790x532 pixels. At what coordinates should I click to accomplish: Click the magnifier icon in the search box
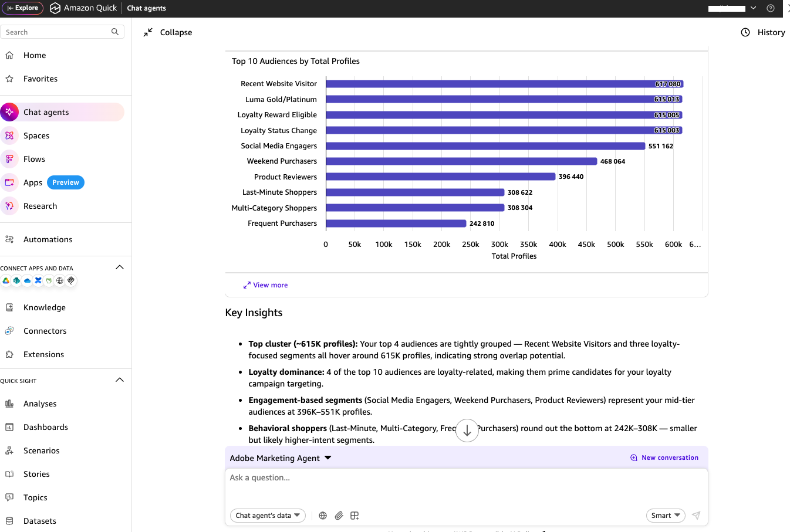coord(115,32)
